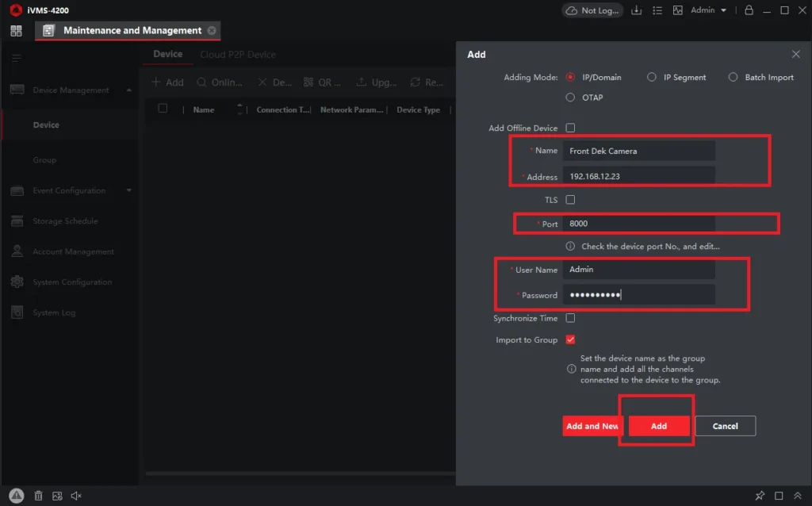812x506 pixels.
Task: Click Online Device search toolbar button
Action: [220, 82]
